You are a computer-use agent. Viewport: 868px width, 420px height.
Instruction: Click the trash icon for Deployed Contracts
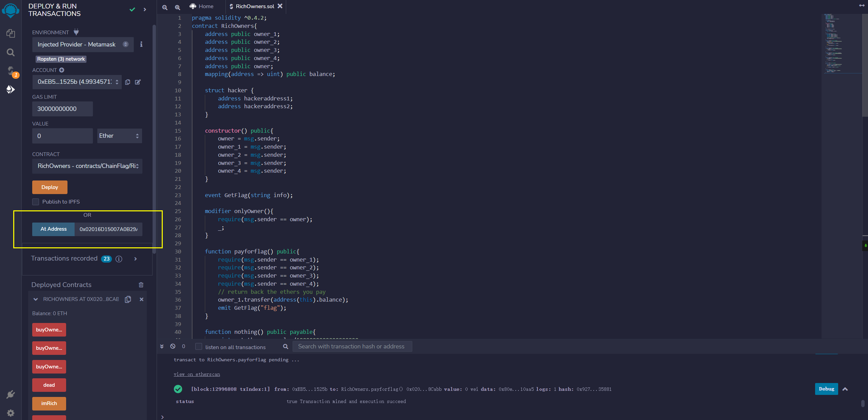141,285
